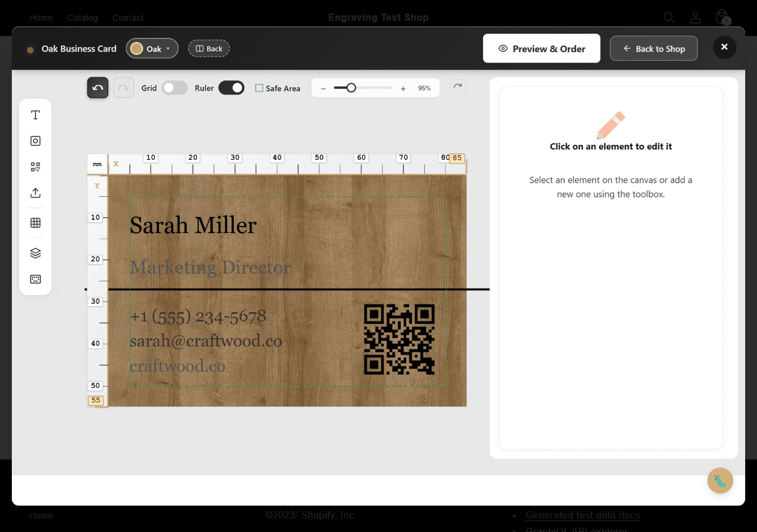Open the templates grid panel
757x532 pixels.
click(x=35, y=222)
